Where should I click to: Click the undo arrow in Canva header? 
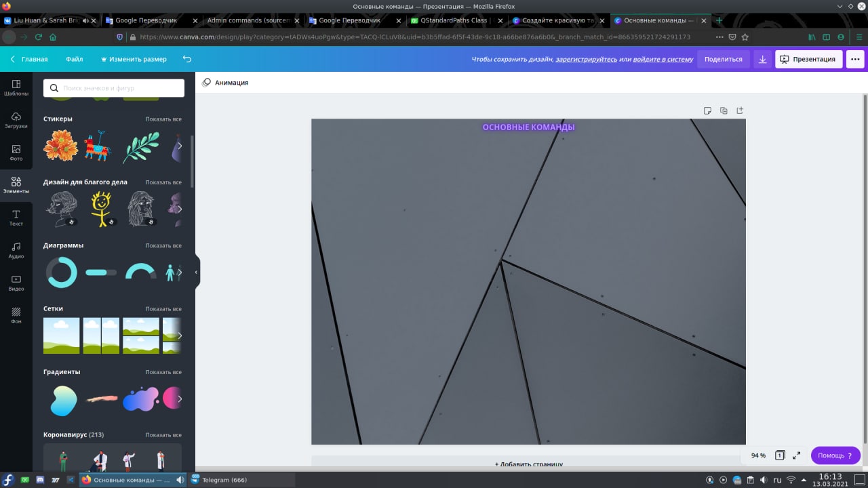187,59
